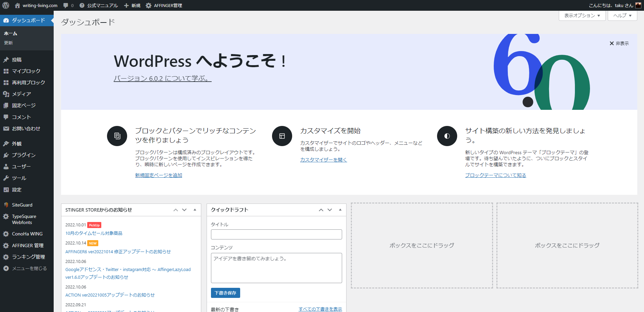Screen dimensions: 644x312
Task: Go to ホーム submenu
Action: pos(10,33)
